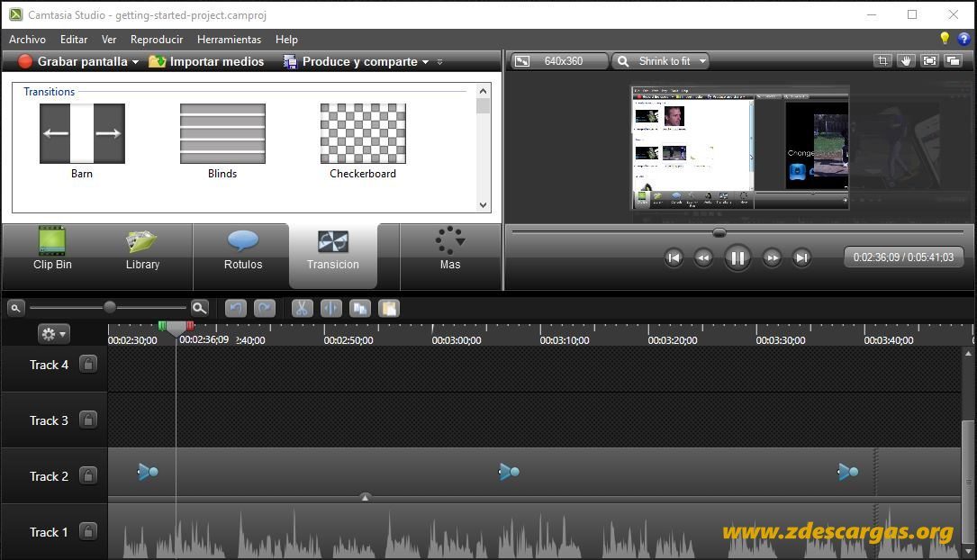The width and height of the screenshot is (977, 560).
Task: Click the rewind step backward button
Action: tap(703, 257)
